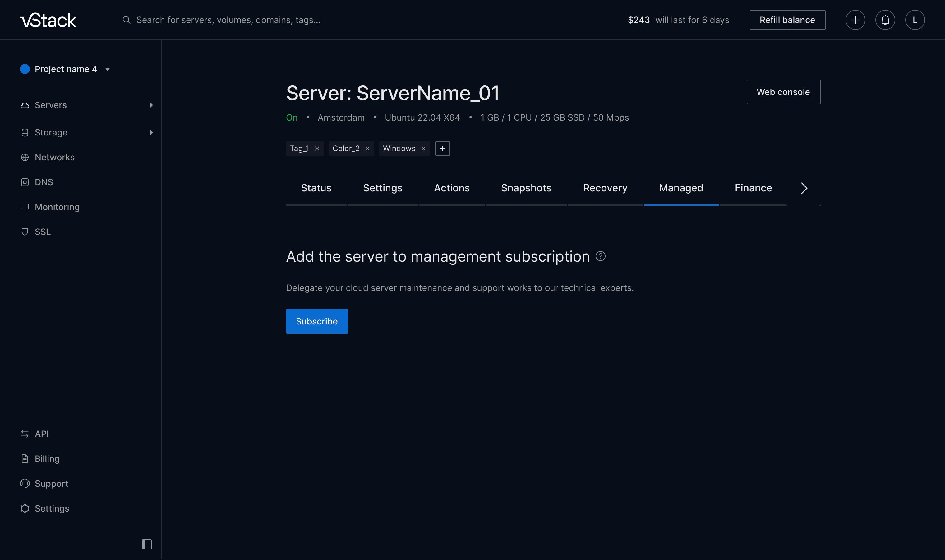This screenshot has width=945, height=560.
Task: Expand the Storage submenu arrow
Action: click(x=151, y=132)
